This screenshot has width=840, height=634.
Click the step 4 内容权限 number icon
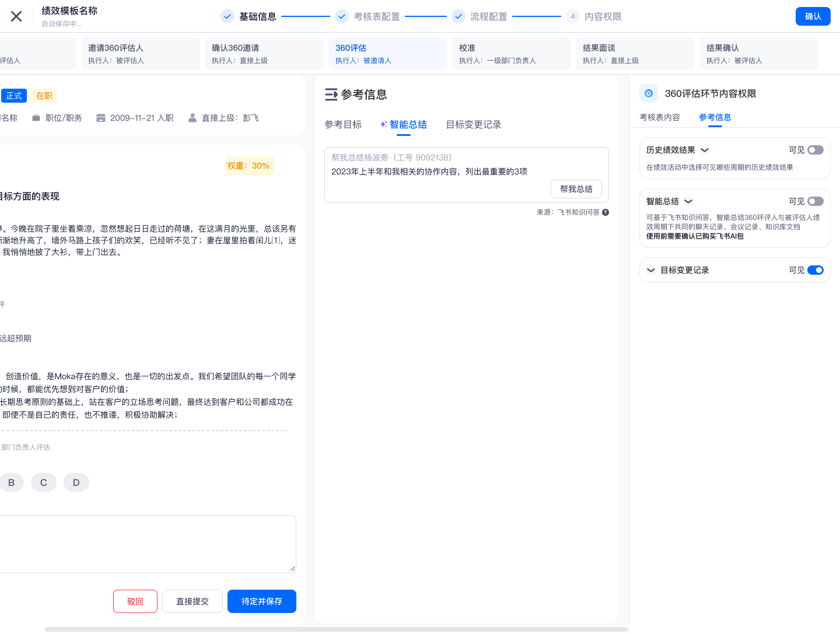[572, 16]
